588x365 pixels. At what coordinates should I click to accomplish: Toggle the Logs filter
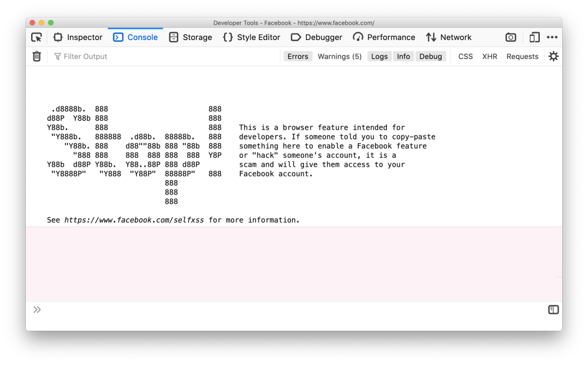pos(379,57)
